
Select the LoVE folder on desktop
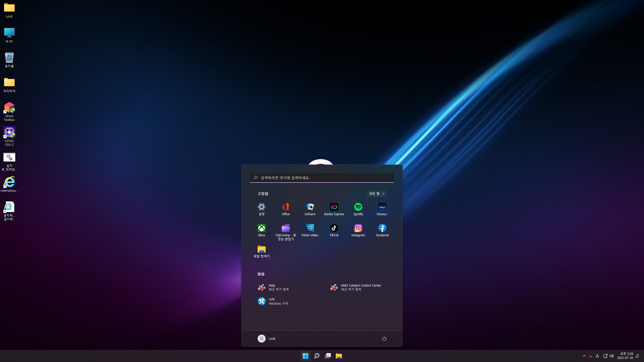[x=9, y=10]
